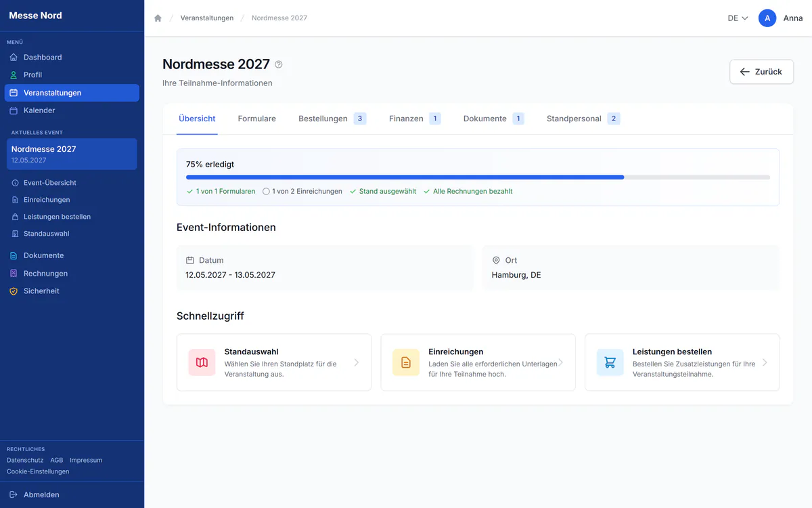Click the Messe Nord logo title
Image resolution: width=812 pixels, height=508 pixels.
(35, 16)
